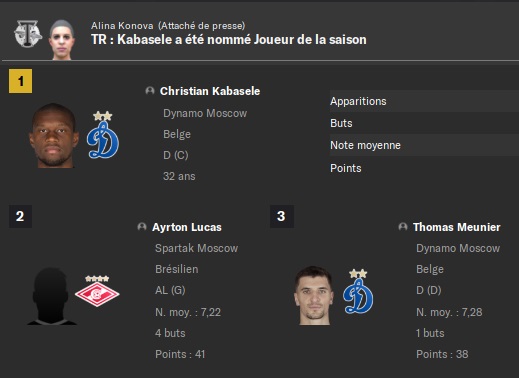Open the Spartak Moscow club name text
This screenshot has width=519, height=378.
tap(196, 248)
